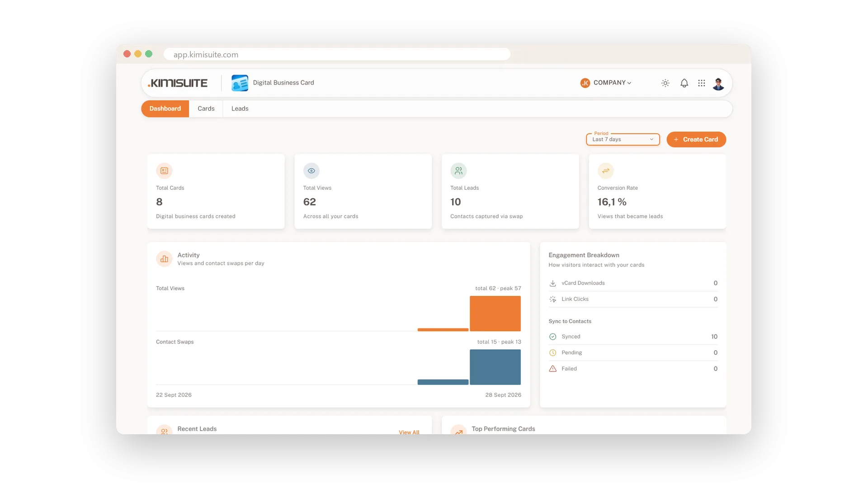Screen dimensions: 868x488
Task: Switch to the Dashboard tab
Action: 165,109
